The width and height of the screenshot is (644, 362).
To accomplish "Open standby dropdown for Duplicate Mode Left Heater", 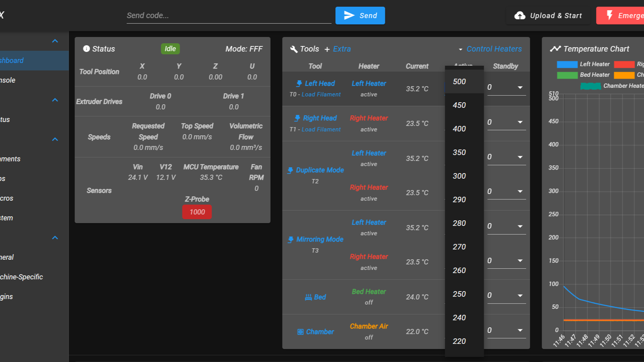I will (x=520, y=157).
